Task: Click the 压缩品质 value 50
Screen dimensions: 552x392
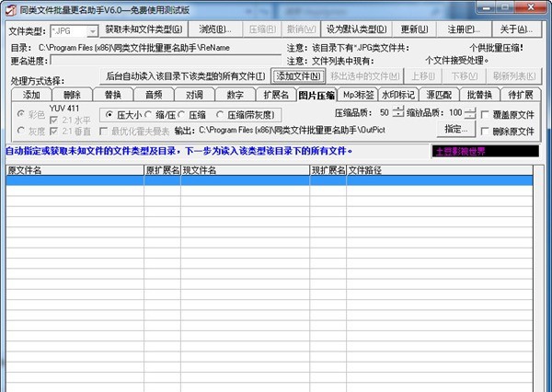Action: 384,112
